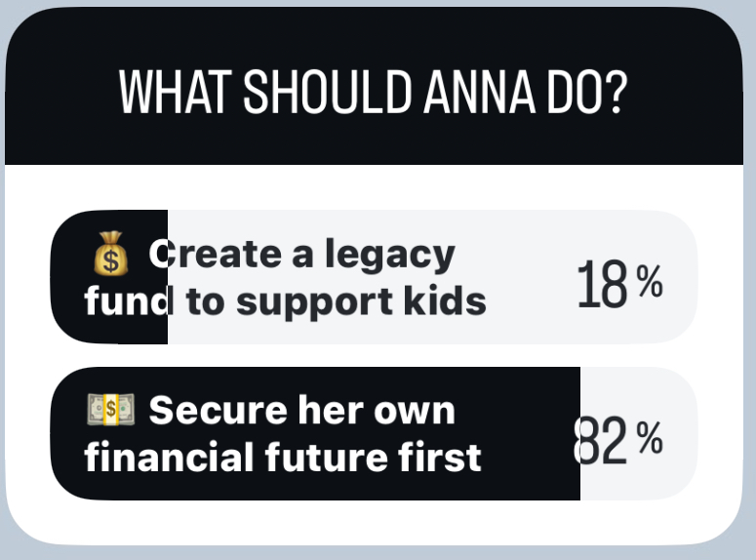Click the word "financial" in second option
Screen dimensions: 756x560
158,457
